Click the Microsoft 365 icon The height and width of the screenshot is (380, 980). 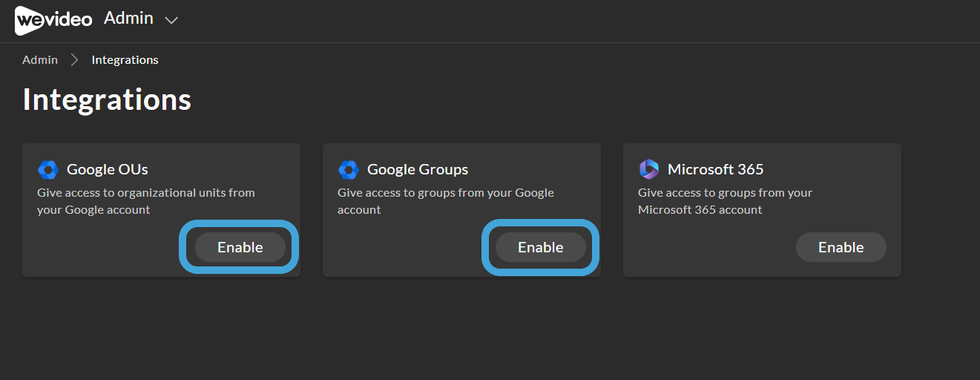(648, 169)
